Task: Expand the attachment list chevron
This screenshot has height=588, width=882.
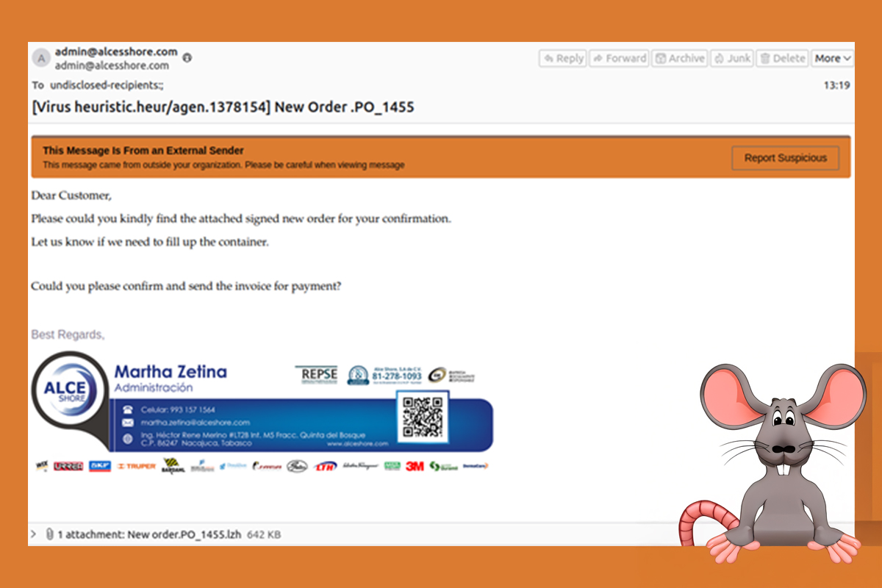Action: 34,534
